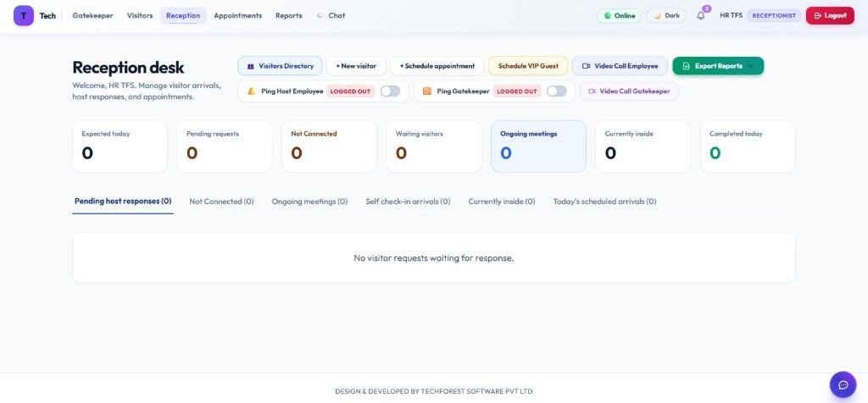Click the green Online status dot
Screen dimensions: 868x403
point(607,15)
